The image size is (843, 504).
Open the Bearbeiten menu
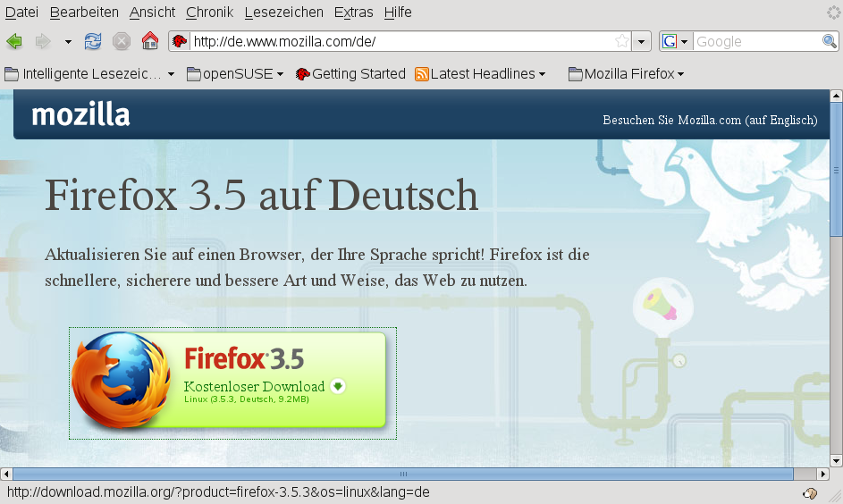coord(84,12)
